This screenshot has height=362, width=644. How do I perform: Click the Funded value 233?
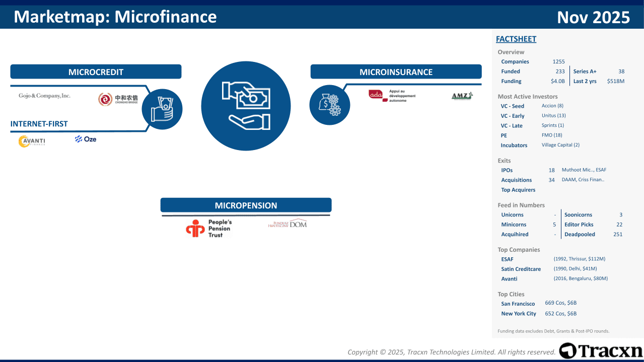pyautogui.click(x=560, y=71)
